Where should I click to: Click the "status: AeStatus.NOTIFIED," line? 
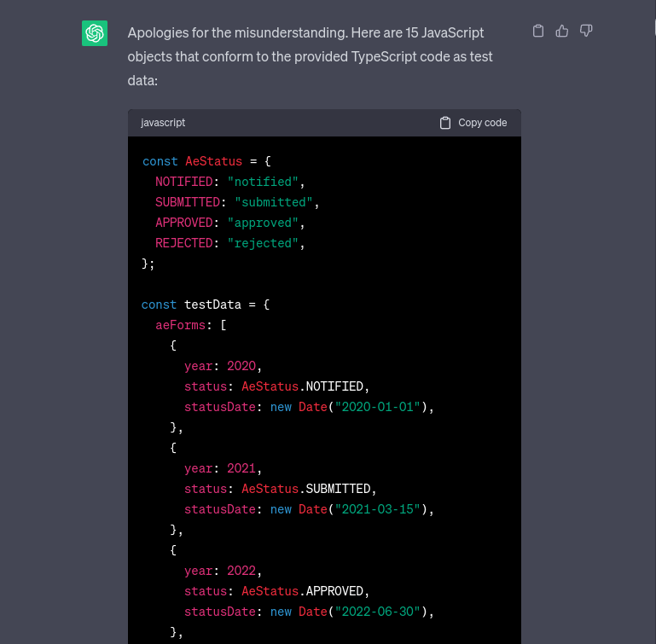[277, 386]
